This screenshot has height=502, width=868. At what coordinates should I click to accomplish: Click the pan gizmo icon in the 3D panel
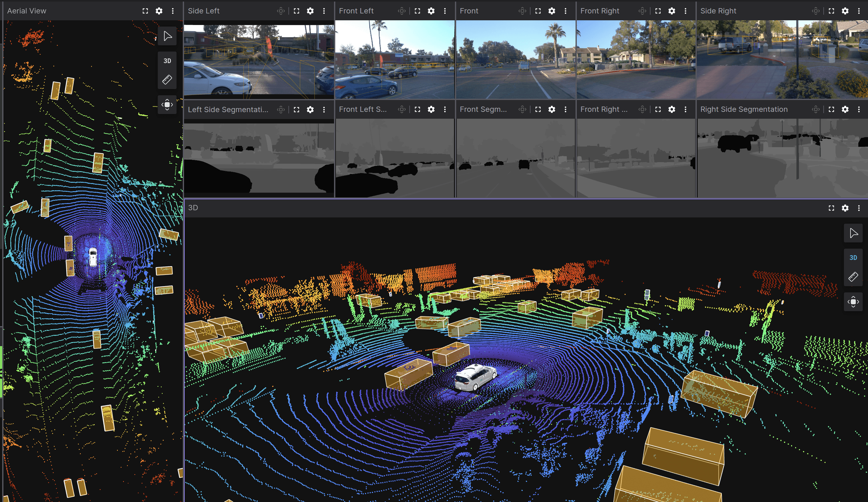point(854,301)
